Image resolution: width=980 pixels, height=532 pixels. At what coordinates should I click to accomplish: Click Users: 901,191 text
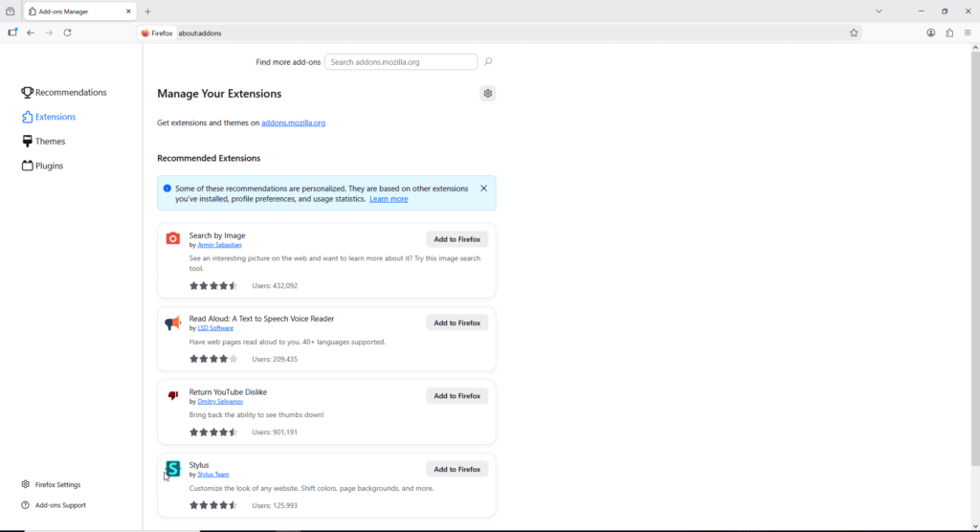(275, 432)
